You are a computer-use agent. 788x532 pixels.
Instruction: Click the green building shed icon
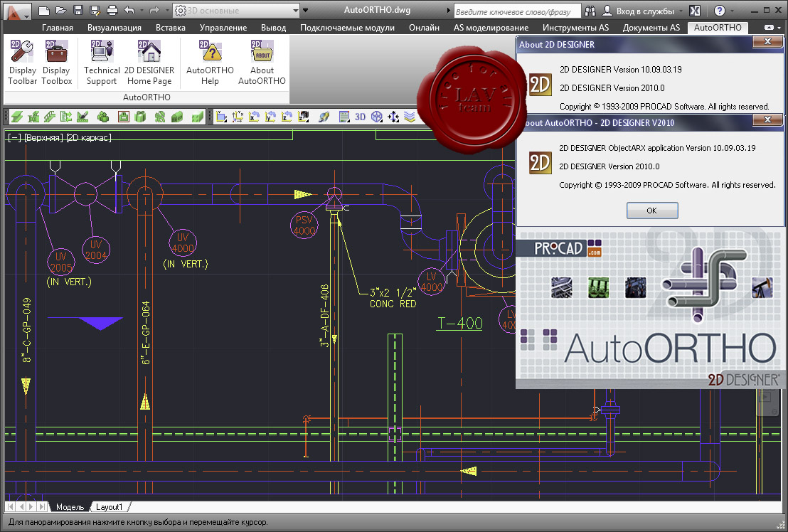click(x=177, y=117)
